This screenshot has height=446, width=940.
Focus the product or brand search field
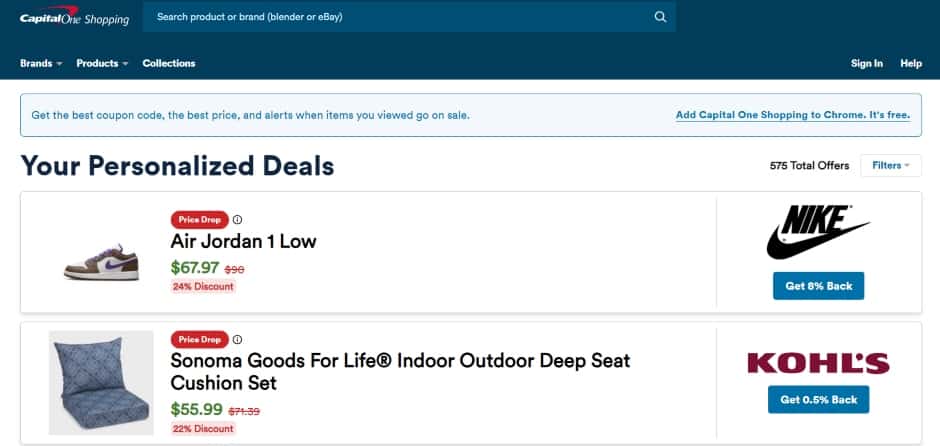tap(409, 17)
